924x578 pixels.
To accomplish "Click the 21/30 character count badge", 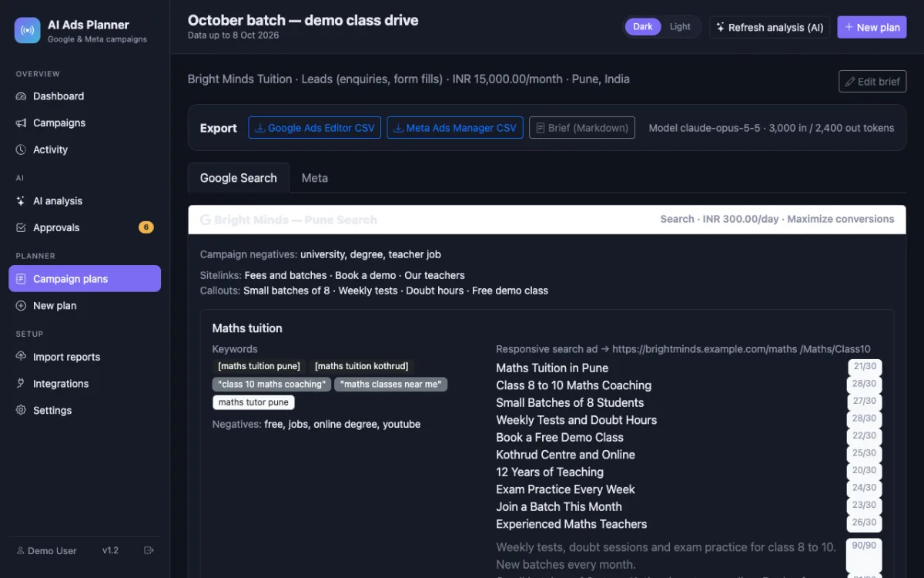I will (865, 367).
